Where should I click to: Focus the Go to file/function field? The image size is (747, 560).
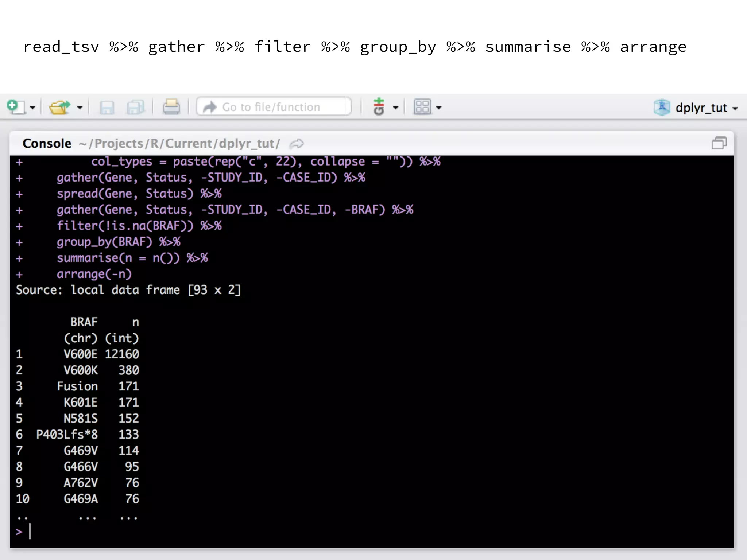click(274, 107)
